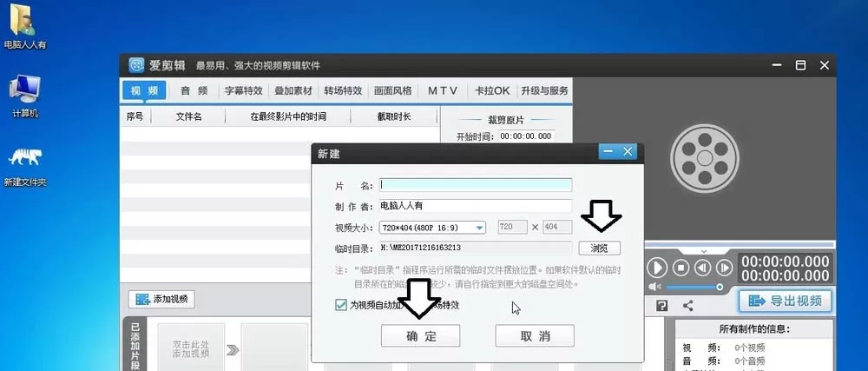Click the share icon below the player

point(688,306)
